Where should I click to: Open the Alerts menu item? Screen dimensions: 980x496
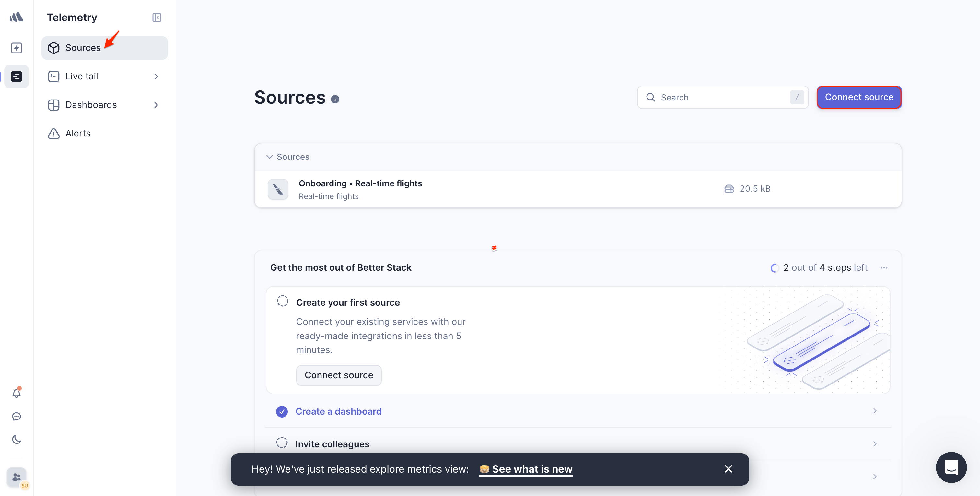pos(77,134)
